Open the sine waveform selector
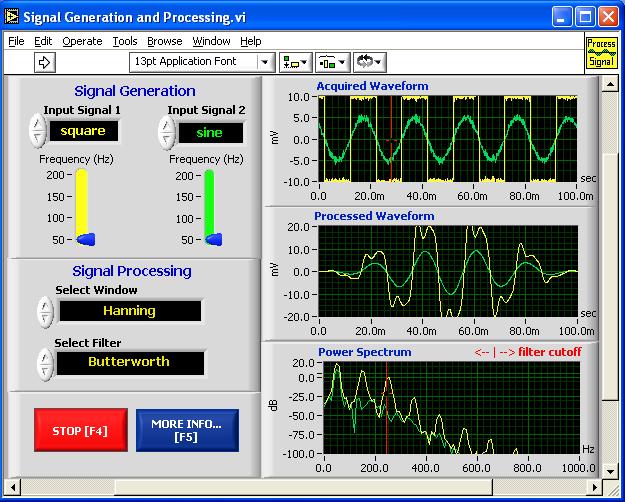This screenshot has height=502, width=625. (210, 133)
